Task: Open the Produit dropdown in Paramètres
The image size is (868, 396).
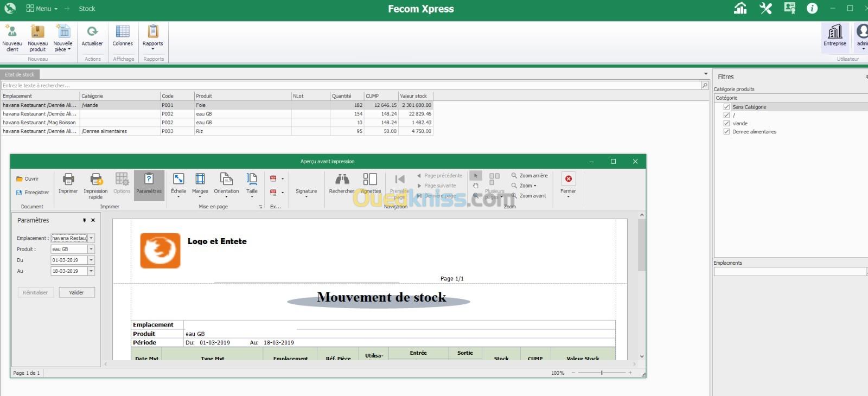Action: click(91, 249)
